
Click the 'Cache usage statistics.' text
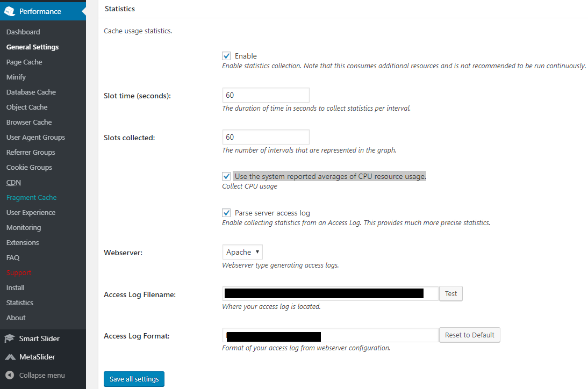(x=138, y=31)
